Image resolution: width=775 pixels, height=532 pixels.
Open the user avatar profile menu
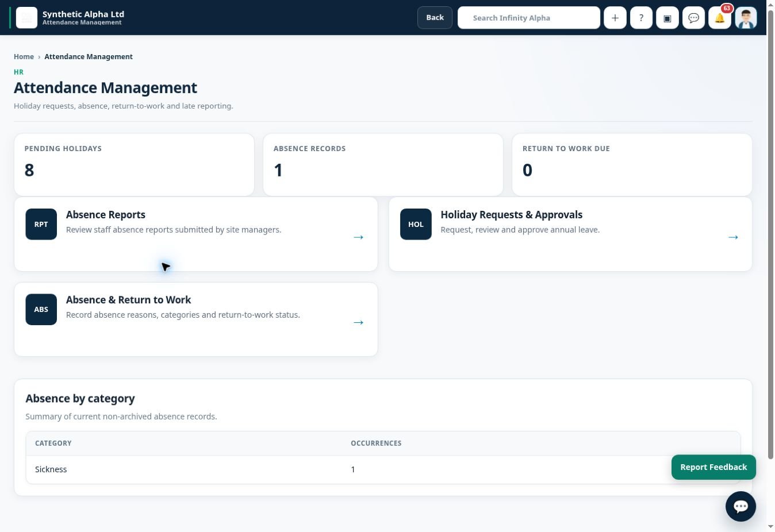(746, 18)
